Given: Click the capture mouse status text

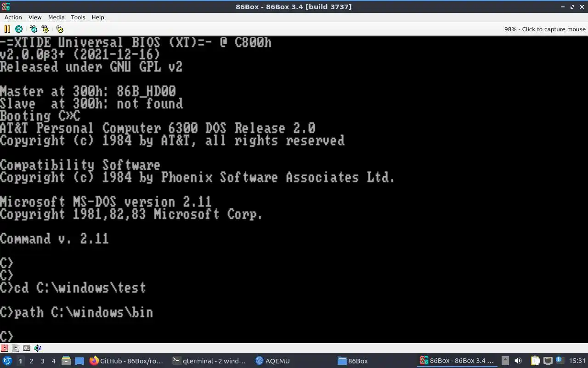Looking at the screenshot, I should [x=545, y=29].
